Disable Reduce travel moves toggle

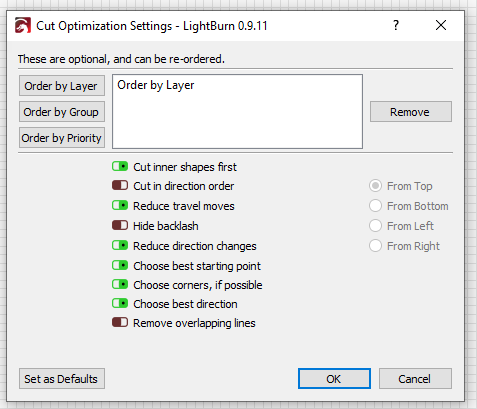(120, 205)
